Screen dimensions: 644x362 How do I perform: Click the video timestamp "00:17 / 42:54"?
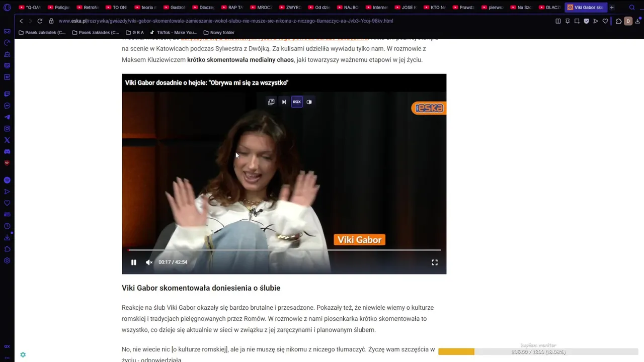(x=173, y=262)
